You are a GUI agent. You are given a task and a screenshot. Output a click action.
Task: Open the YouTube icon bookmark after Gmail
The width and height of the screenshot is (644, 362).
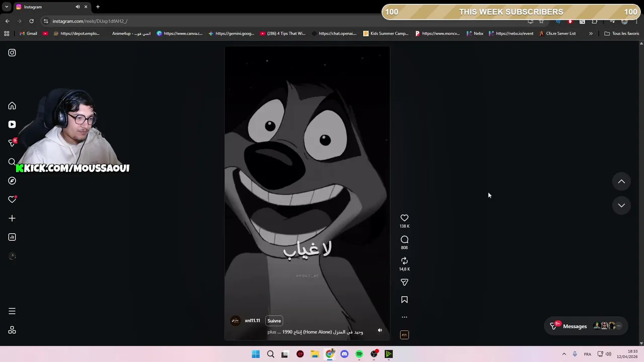point(45,34)
